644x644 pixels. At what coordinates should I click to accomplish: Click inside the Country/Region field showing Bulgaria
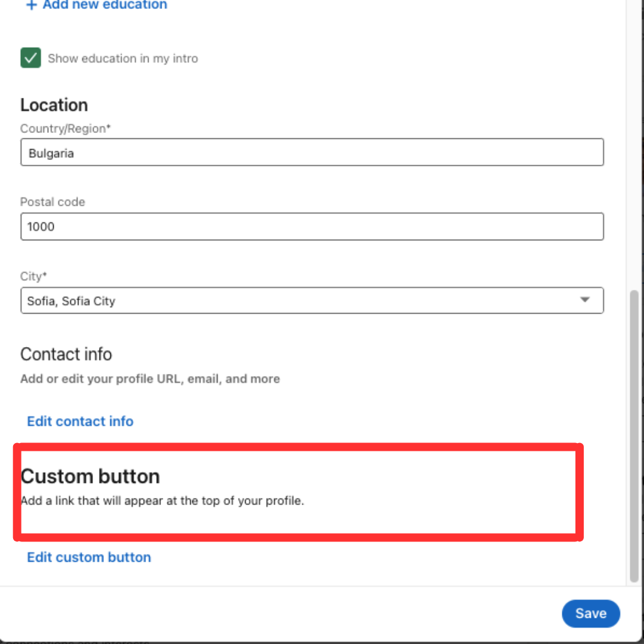tap(312, 152)
